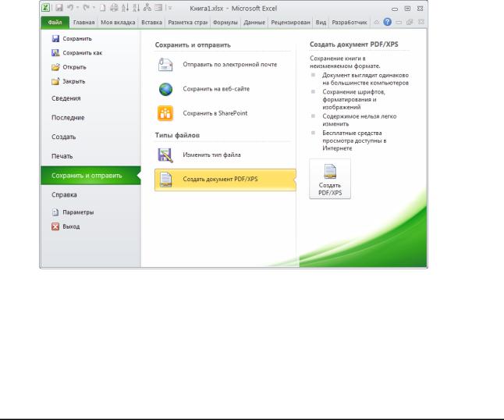Switch to the Рецензирование tab
This screenshot has height=420, width=504.
pos(290,23)
